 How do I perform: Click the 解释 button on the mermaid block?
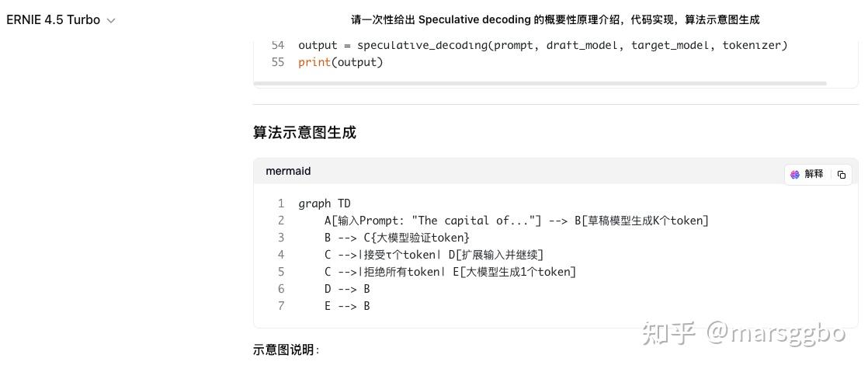[807, 175]
